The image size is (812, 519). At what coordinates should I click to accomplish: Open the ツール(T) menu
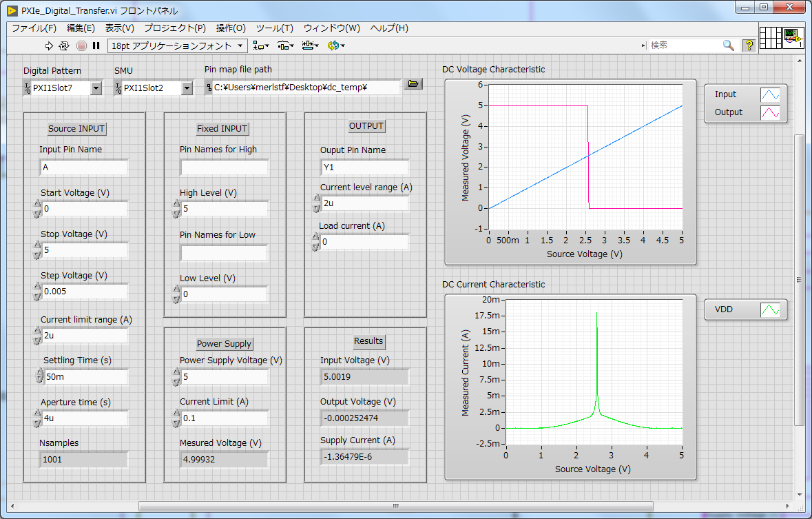coord(275,28)
